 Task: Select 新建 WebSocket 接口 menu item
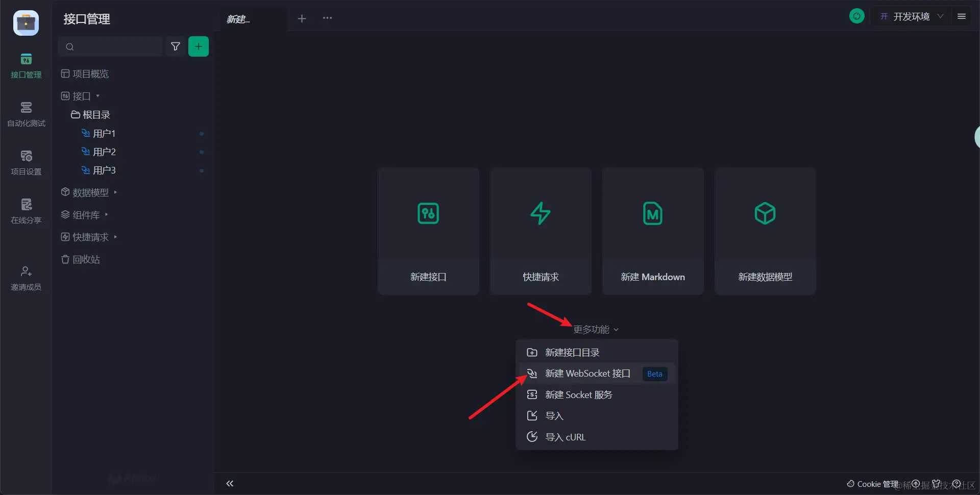click(597, 374)
